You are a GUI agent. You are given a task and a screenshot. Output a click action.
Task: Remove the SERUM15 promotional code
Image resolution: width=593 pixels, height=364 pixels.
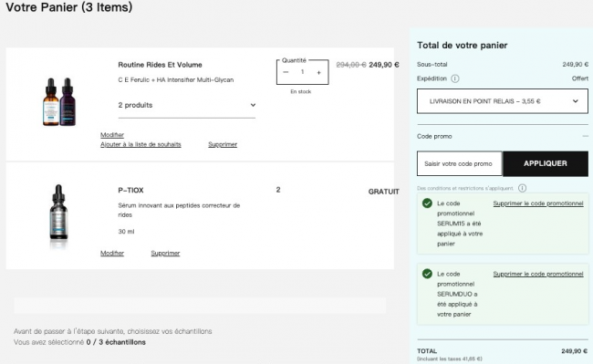pos(538,203)
